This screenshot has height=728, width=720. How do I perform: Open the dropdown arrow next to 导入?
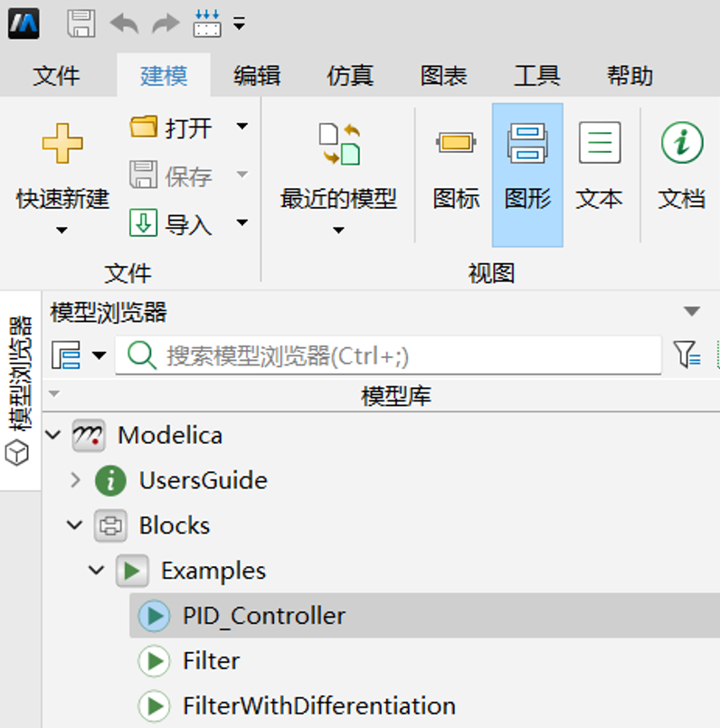coord(242,222)
